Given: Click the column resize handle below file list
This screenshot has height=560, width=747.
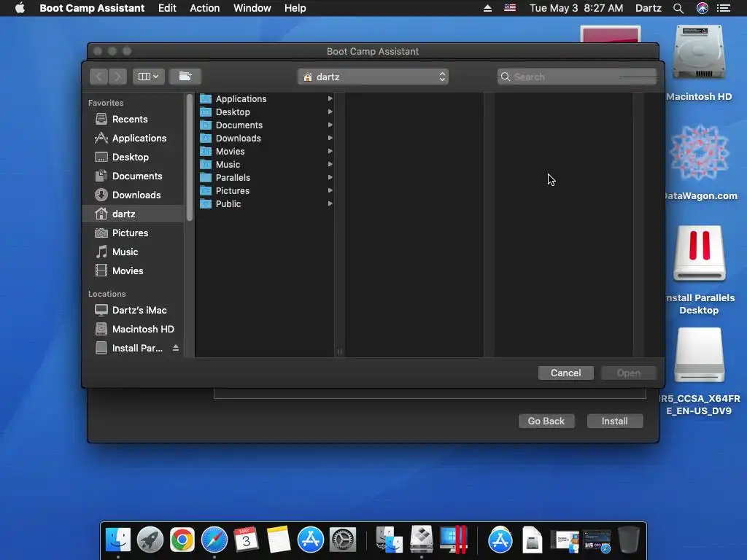Looking at the screenshot, I should [340, 352].
